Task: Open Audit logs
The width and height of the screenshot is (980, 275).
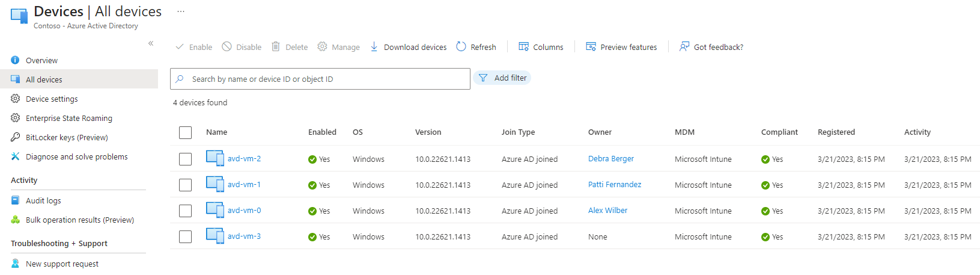Action: pyautogui.click(x=43, y=200)
